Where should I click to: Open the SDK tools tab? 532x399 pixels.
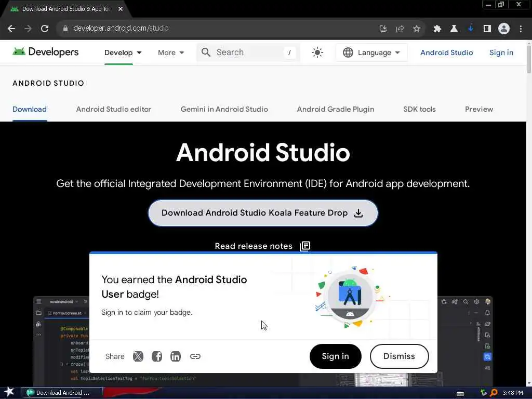(419, 109)
